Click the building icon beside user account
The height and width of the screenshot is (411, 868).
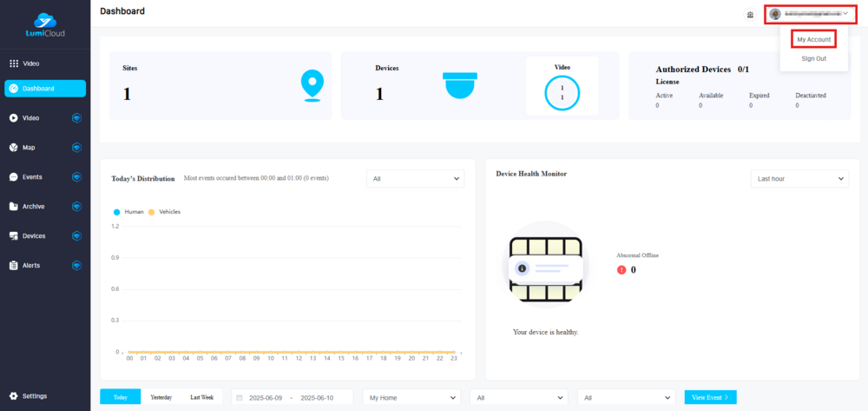click(750, 15)
